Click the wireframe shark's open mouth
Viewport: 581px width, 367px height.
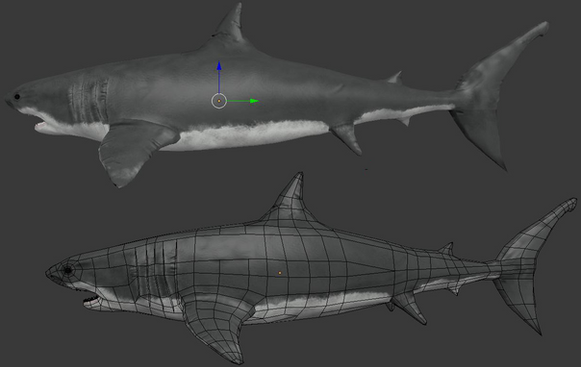(x=91, y=300)
